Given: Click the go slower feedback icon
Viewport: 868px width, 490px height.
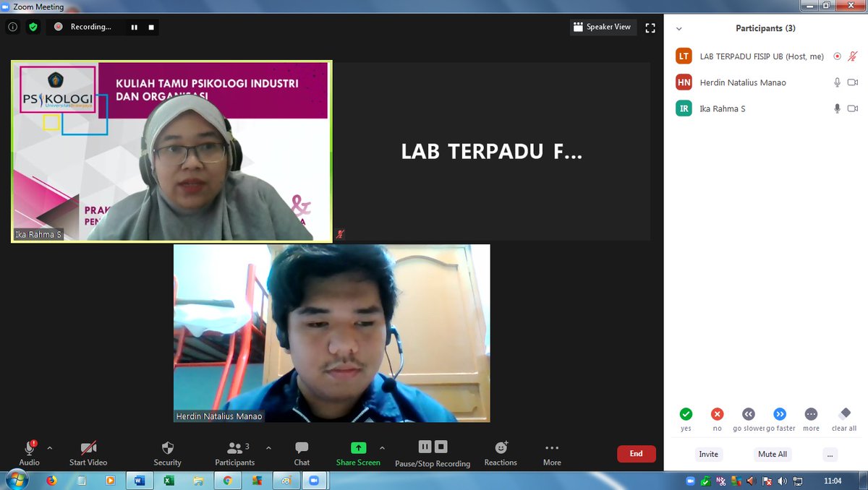Looking at the screenshot, I should pyautogui.click(x=749, y=414).
